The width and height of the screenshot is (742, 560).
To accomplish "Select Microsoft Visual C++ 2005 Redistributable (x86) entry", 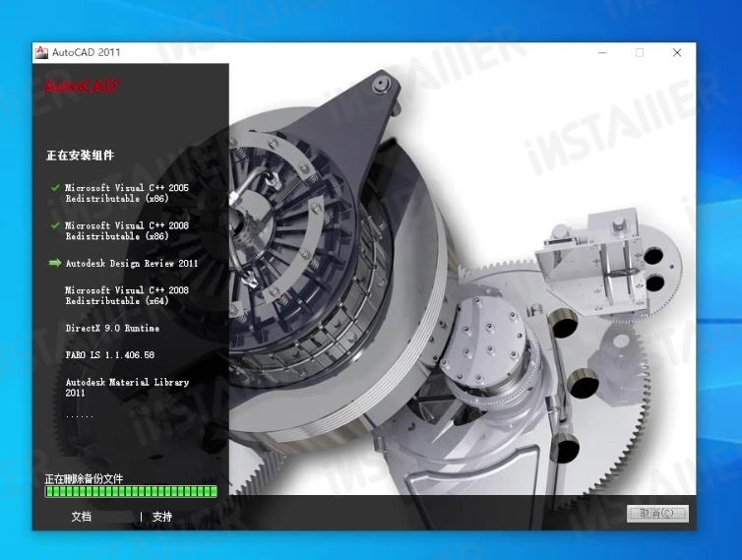I will coord(127,193).
